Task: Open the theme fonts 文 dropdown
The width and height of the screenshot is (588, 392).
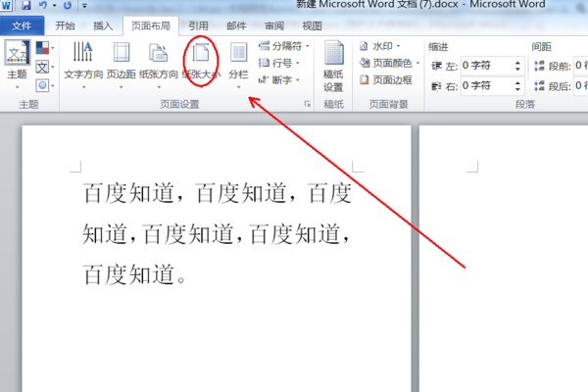Action: [45, 68]
